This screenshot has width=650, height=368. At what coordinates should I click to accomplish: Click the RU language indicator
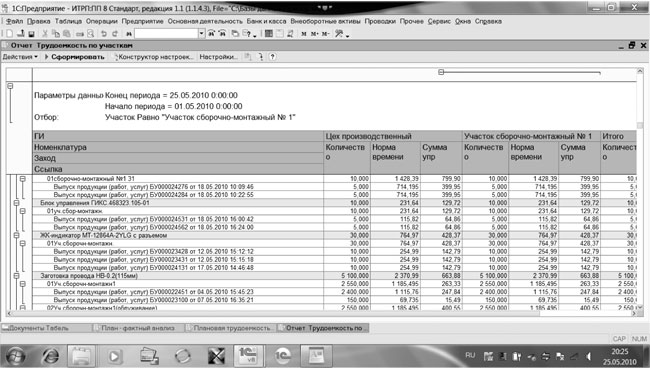coord(470,355)
